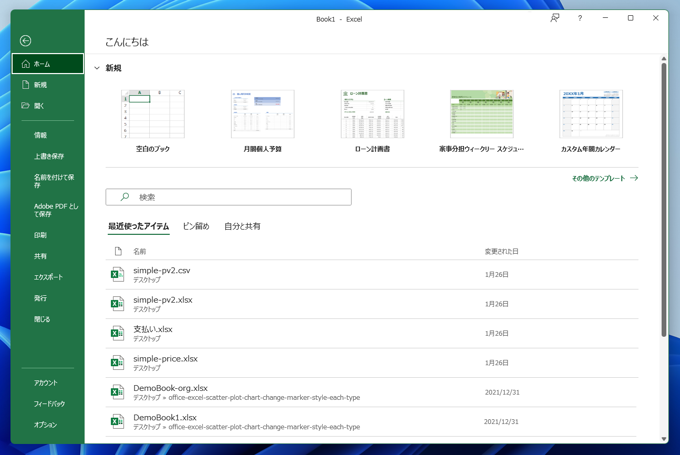Click Excel file icon for simple-pv2.xlsx
The height and width of the screenshot is (455, 680).
117,304
